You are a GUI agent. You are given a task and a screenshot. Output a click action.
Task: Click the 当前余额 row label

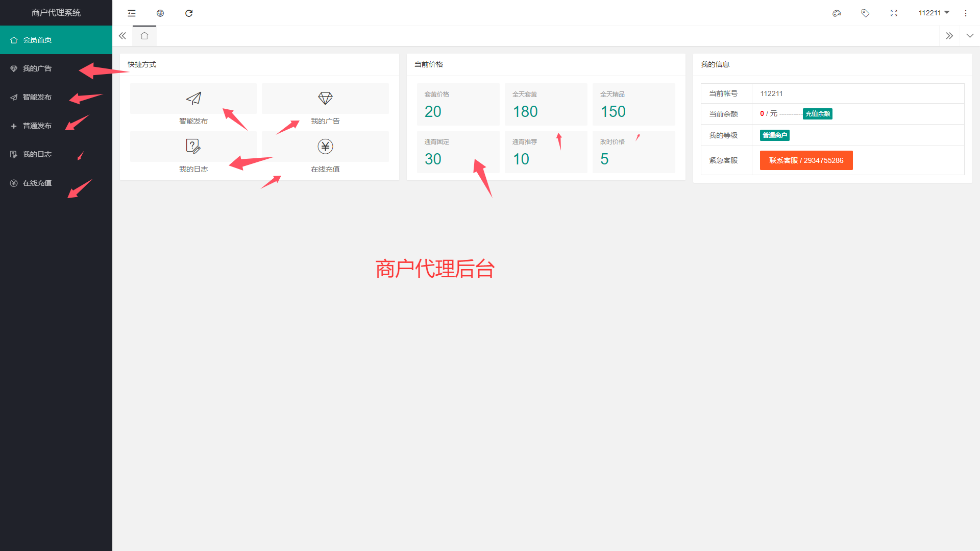click(723, 114)
